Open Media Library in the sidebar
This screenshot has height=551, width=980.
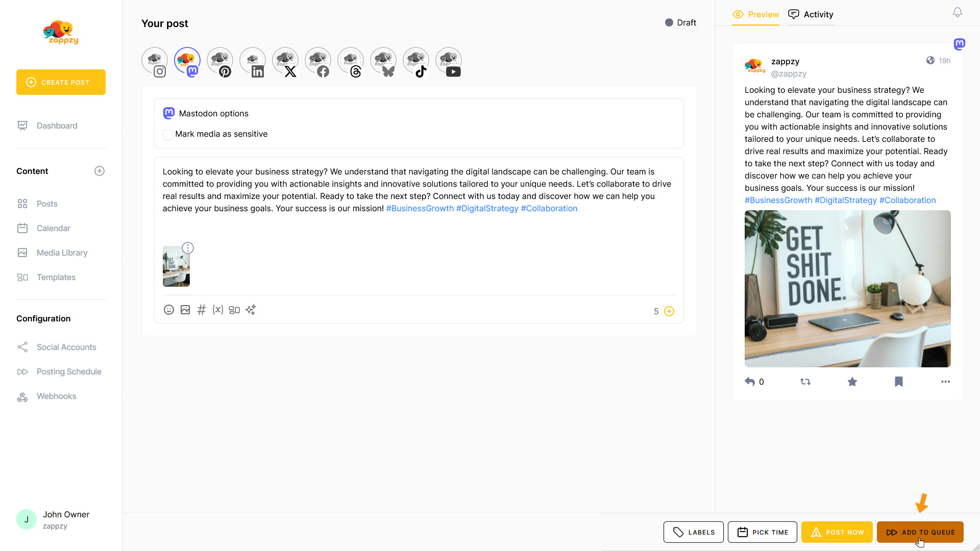coord(62,253)
